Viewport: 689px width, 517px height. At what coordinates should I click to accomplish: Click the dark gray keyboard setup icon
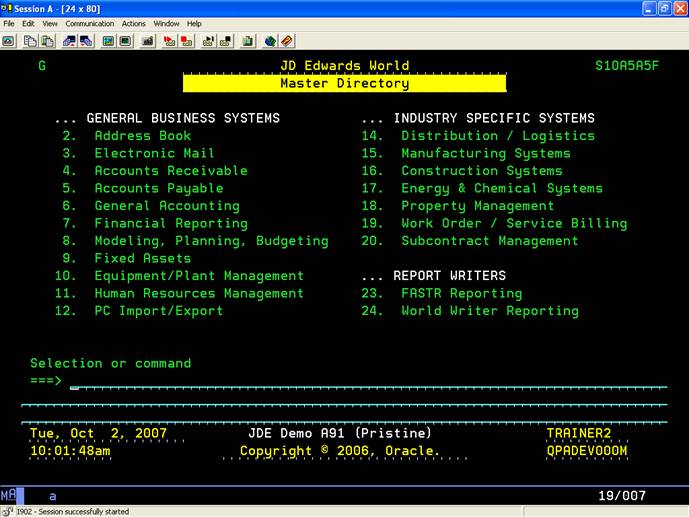148,41
